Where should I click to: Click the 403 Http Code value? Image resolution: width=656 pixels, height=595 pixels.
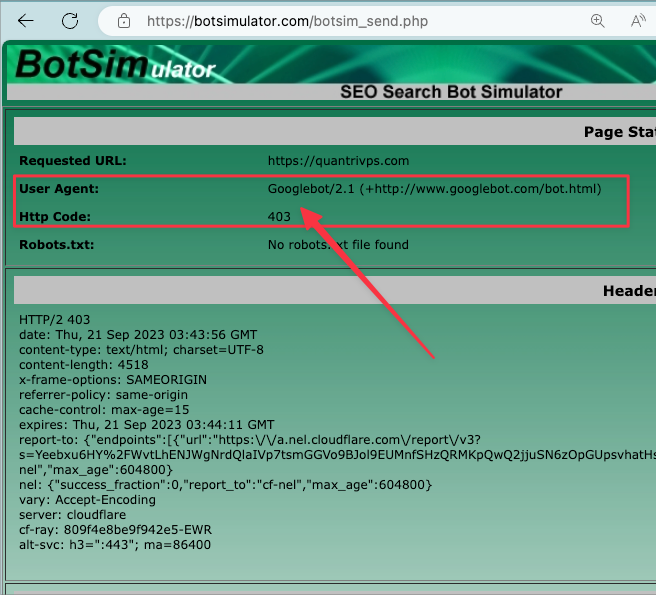point(279,216)
